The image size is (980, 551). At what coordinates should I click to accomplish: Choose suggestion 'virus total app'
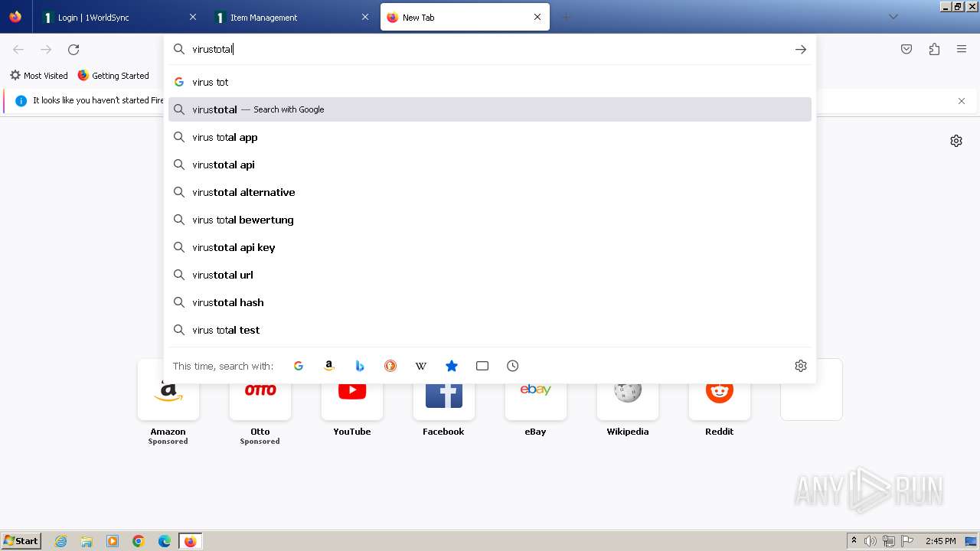click(x=490, y=137)
